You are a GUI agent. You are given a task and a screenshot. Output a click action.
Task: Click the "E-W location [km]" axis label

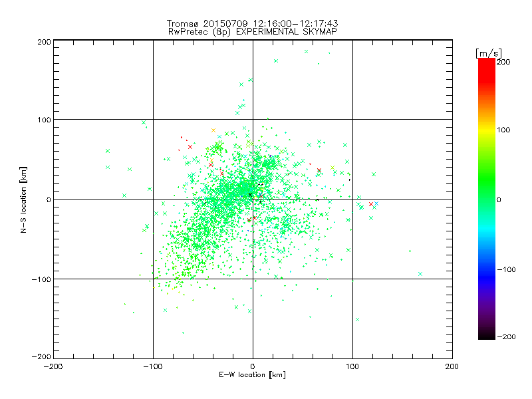252,374
